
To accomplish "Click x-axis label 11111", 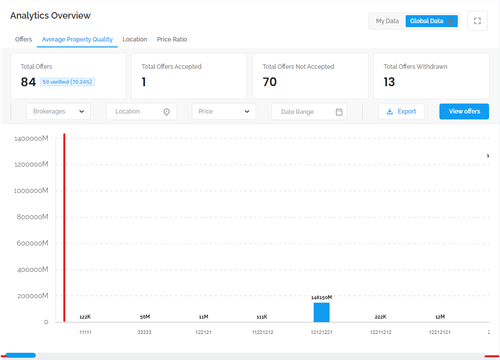I will point(85,332).
